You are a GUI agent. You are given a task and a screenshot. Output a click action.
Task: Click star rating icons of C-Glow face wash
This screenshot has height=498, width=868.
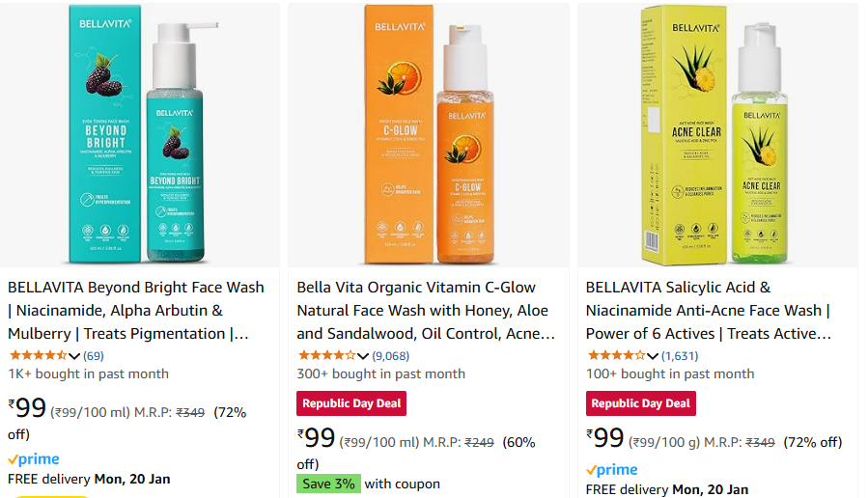tap(327, 355)
